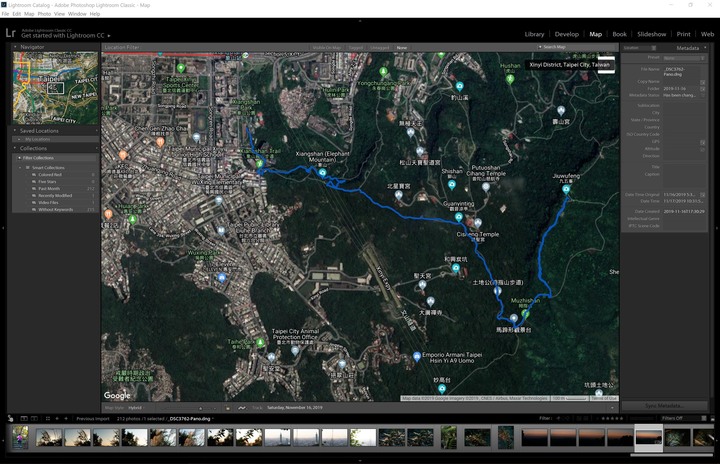The width and height of the screenshot is (720, 464).
Task: Expand the My Locations folder
Action: (x=19, y=139)
